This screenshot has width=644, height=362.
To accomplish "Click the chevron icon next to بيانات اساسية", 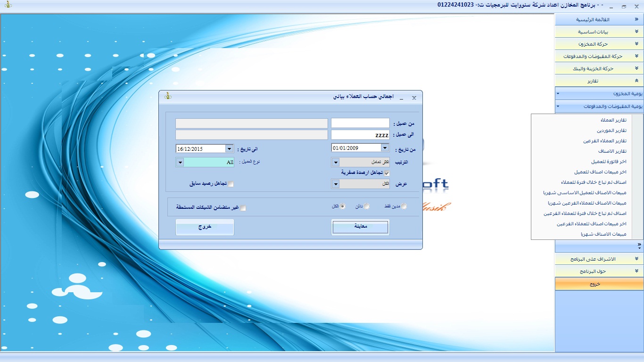I will (x=636, y=32).
